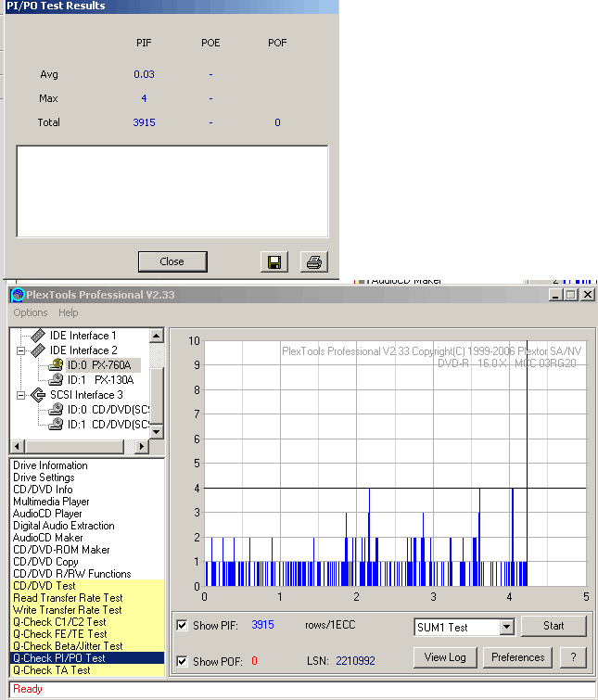Viewport: 598px width, 700px height.
Task: Select Q-Check TA Test from function list
Action: (52, 670)
